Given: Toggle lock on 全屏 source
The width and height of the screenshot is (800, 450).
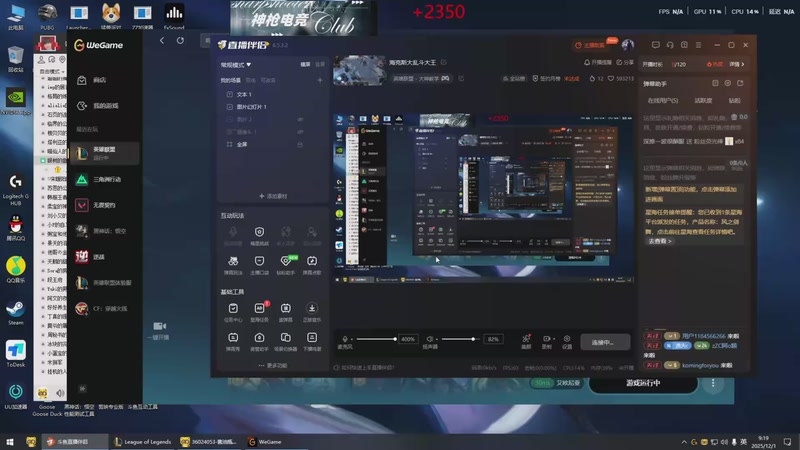Looking at the screenshot, I should 300,144.
